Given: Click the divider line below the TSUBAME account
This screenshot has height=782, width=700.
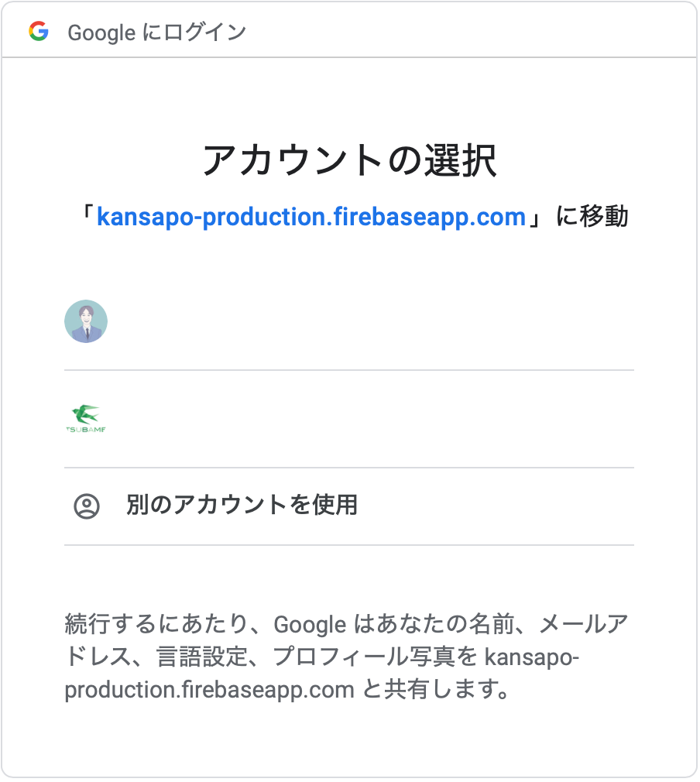Looking at the screenshot, I should pyautogui.click(x=348, y=468).
